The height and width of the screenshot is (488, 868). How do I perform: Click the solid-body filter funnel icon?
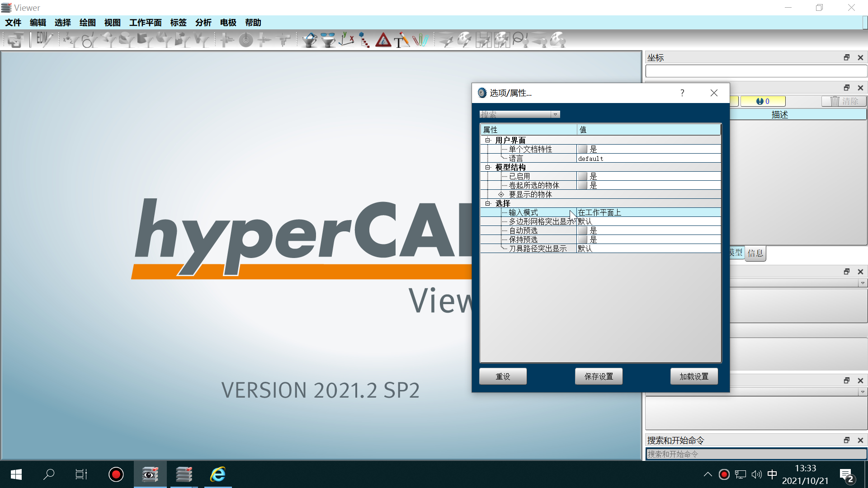tap(145, 40)
